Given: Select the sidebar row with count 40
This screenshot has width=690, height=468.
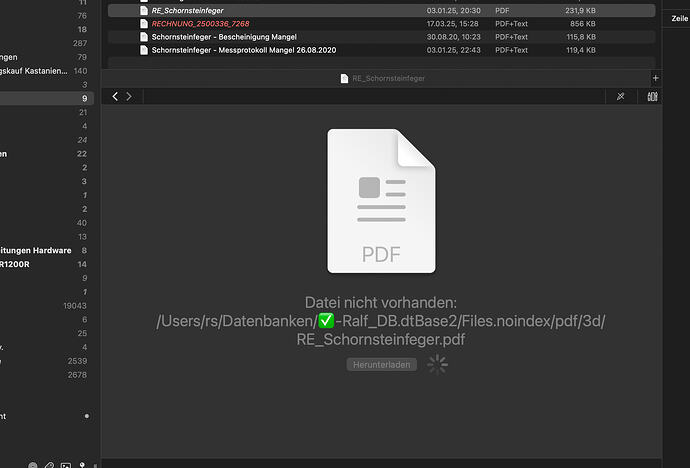Looking at the screenshot, I should pyautogui.click(x=46, y=223).
